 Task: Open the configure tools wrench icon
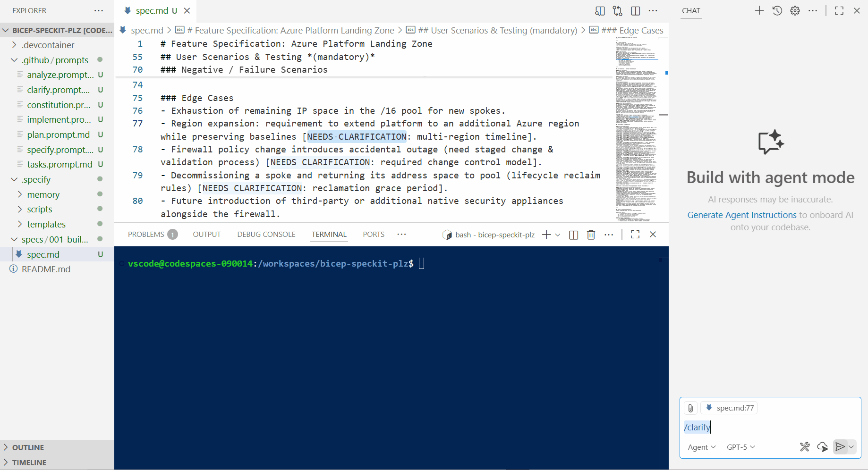[x=805, y=447]
